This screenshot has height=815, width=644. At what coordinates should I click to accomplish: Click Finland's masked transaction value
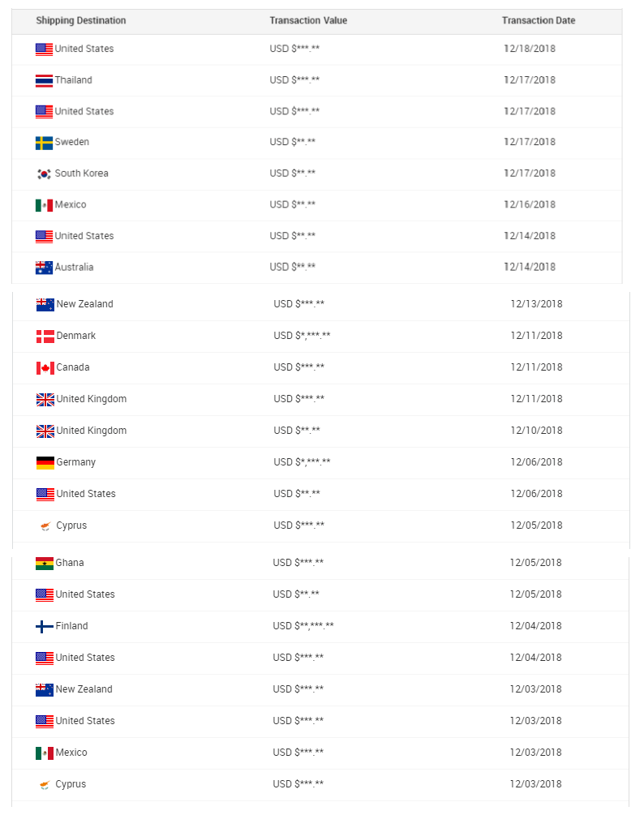[303, 626]
